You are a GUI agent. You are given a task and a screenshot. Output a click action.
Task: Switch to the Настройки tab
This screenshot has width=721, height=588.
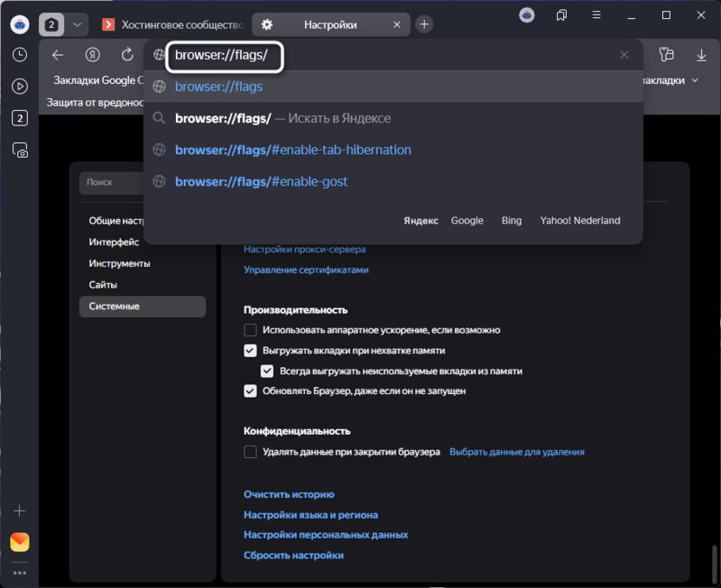coord(329,24)
